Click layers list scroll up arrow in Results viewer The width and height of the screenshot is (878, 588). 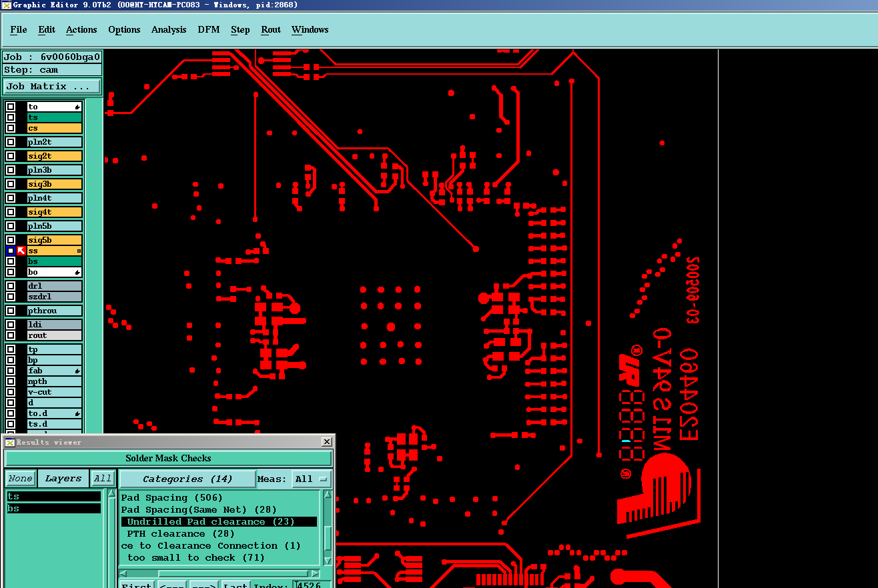point(111,495)
